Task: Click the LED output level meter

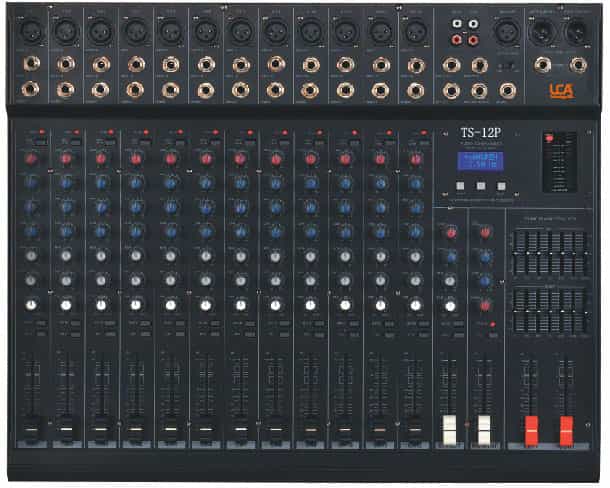Action: [x=560, y=163]
